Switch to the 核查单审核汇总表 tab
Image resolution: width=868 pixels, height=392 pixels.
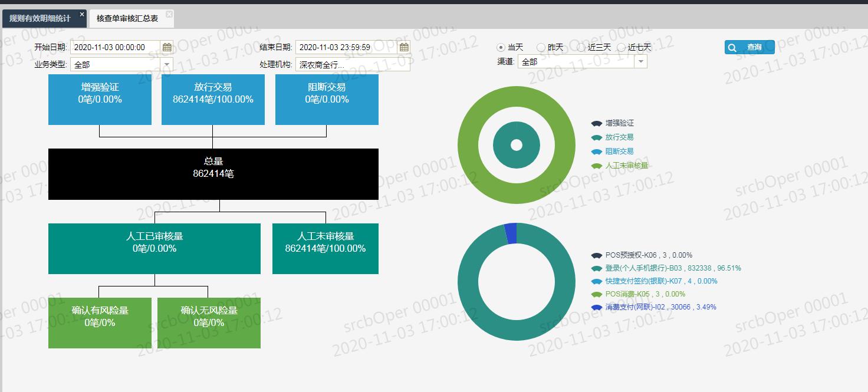129,18
